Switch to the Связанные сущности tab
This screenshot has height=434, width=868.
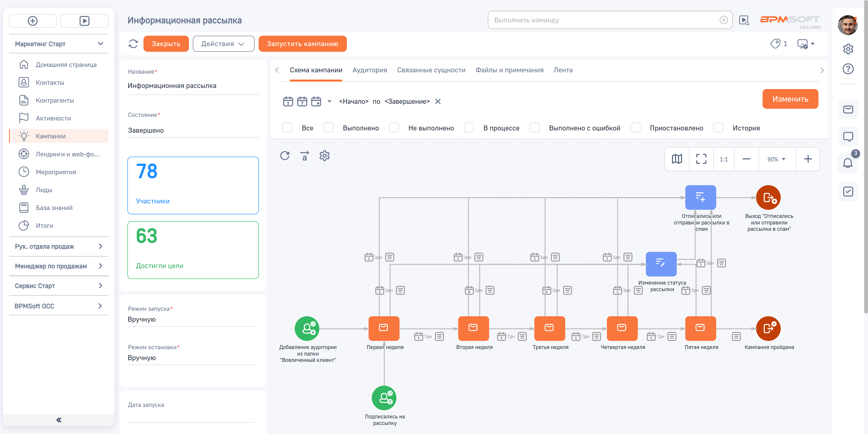pyautogui.click(x=431, y=70)
